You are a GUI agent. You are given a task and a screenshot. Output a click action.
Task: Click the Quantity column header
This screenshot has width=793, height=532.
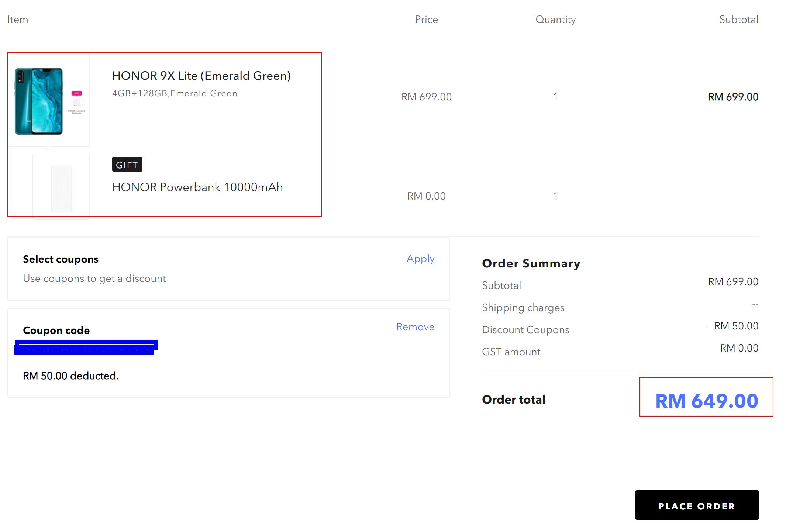(555, 20)
